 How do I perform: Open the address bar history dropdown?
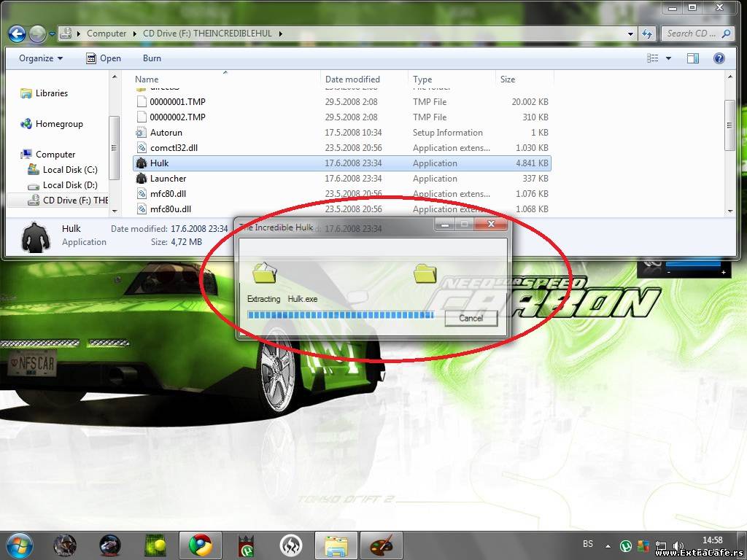point(630,34)
